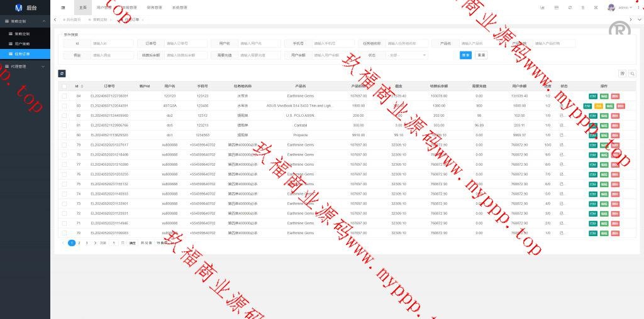Click the dark refresh button above the table
Image resolution: width=644 pixels, height=319 pixels.
[x=62, y=73]
